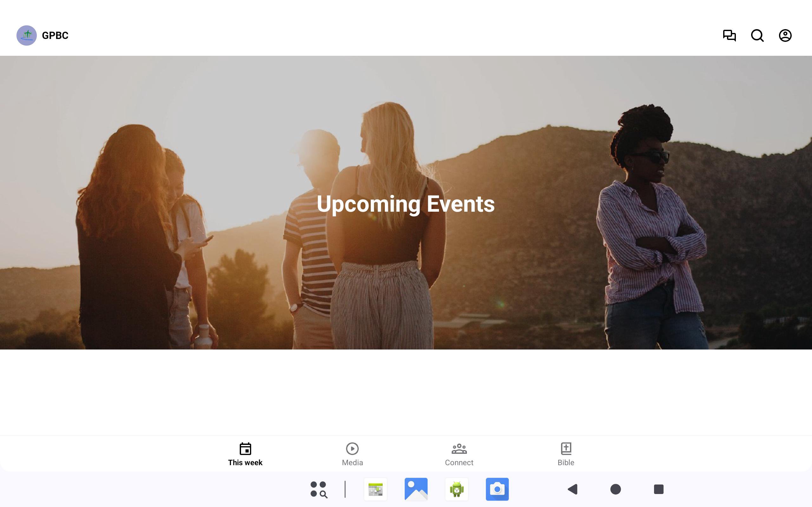
Task: Open the camera app in taskbar
Action: click(497, 489)
